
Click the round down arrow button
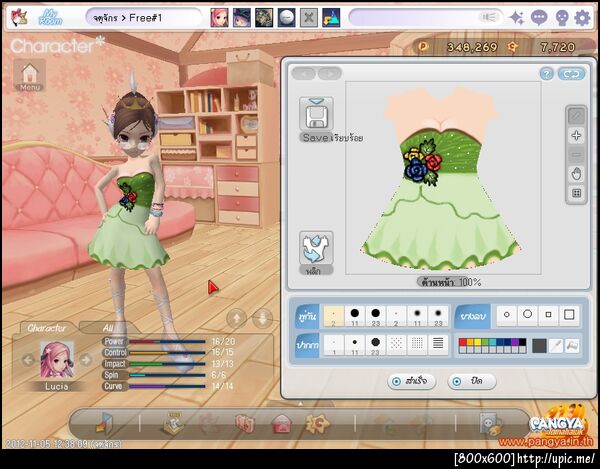pos(262,318)
